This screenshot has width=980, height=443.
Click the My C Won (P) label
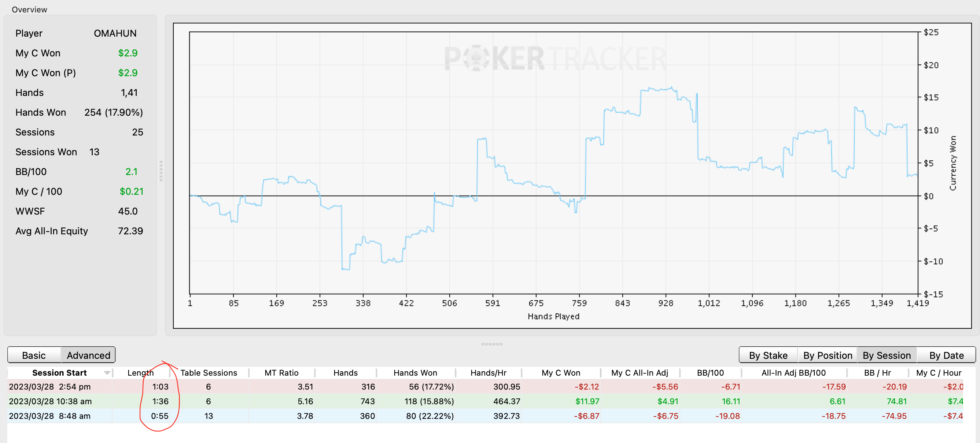tap(46, 72)
